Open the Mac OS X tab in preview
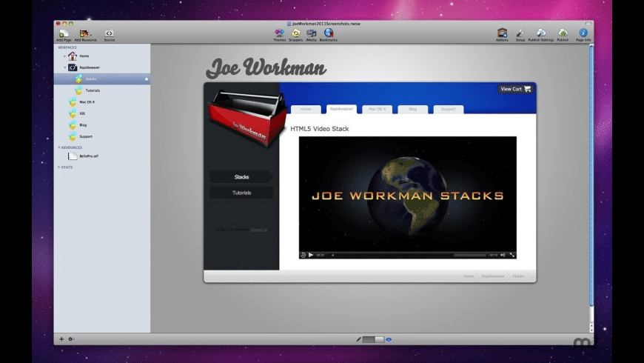644x363 pixels. point(377,109)
